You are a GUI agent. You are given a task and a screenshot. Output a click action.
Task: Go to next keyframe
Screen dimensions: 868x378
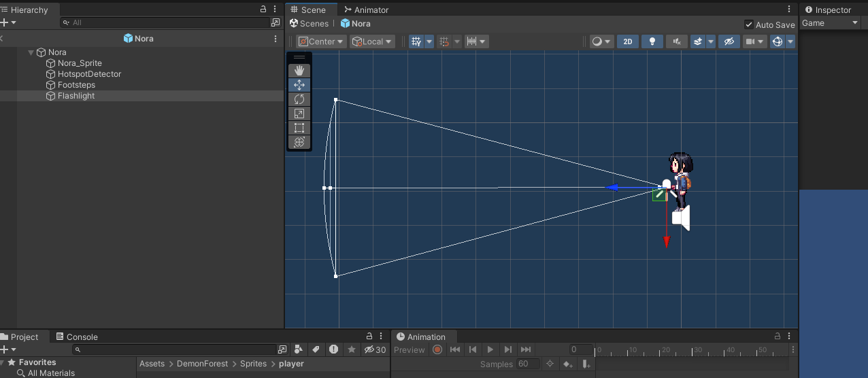[508, 349]
